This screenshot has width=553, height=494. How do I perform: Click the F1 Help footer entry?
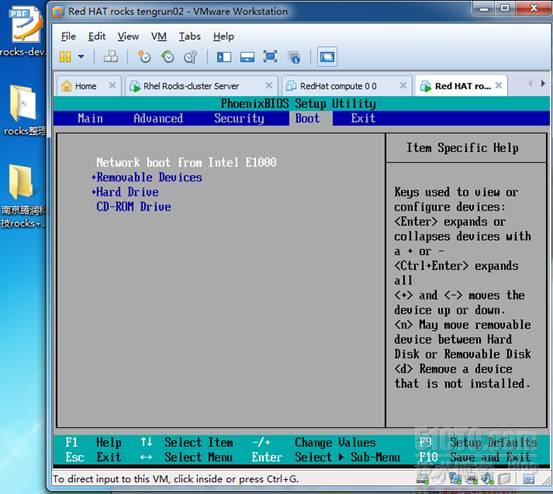point(93,442)
